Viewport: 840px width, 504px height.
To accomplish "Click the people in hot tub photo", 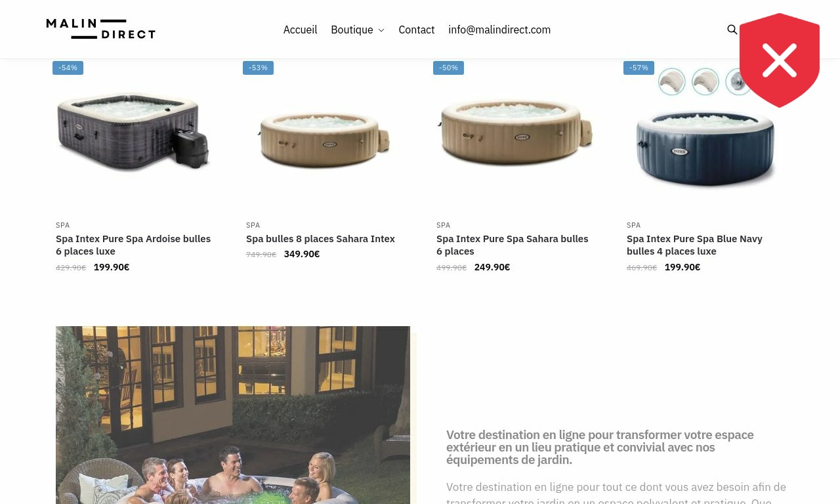I will pyautogui.click(x=233, y=415).
